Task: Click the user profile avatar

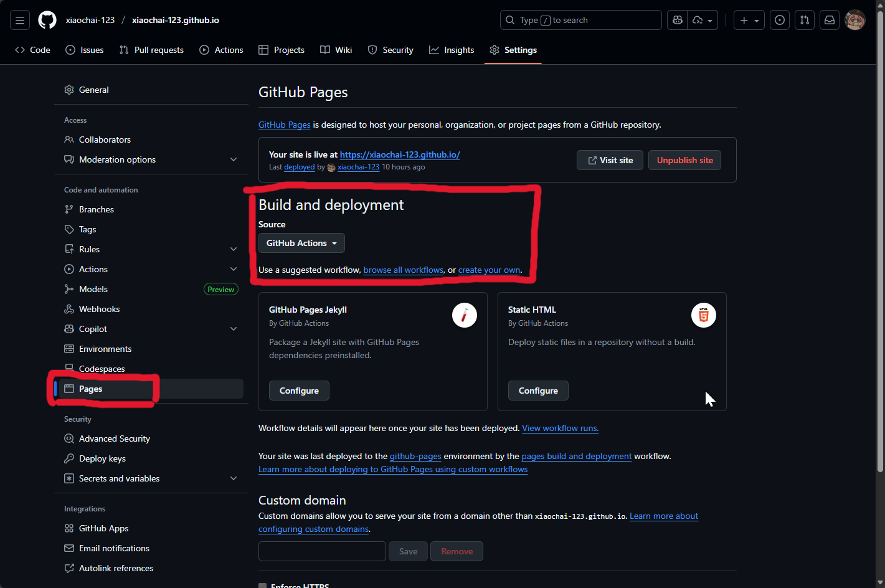Action: point(854,20)
